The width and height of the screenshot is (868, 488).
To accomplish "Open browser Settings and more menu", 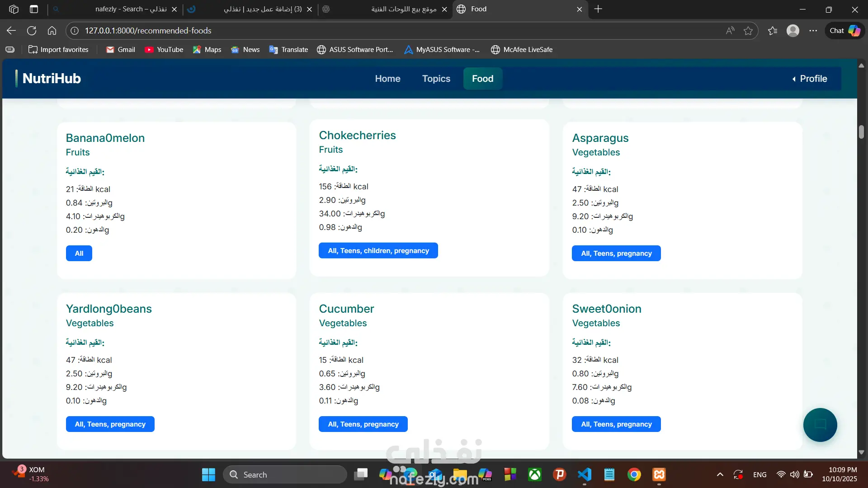I will click(813, 31).
